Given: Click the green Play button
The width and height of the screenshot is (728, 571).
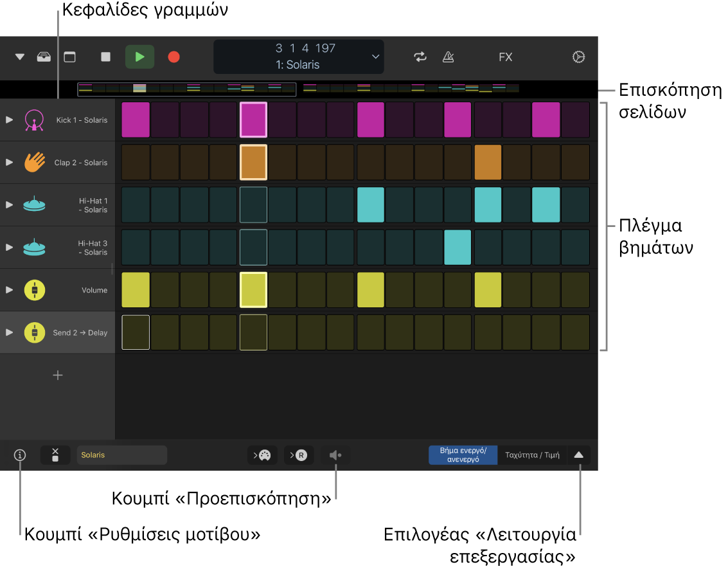Looking at the screenshot, I should pyautogui.click(x=139, y=57).
